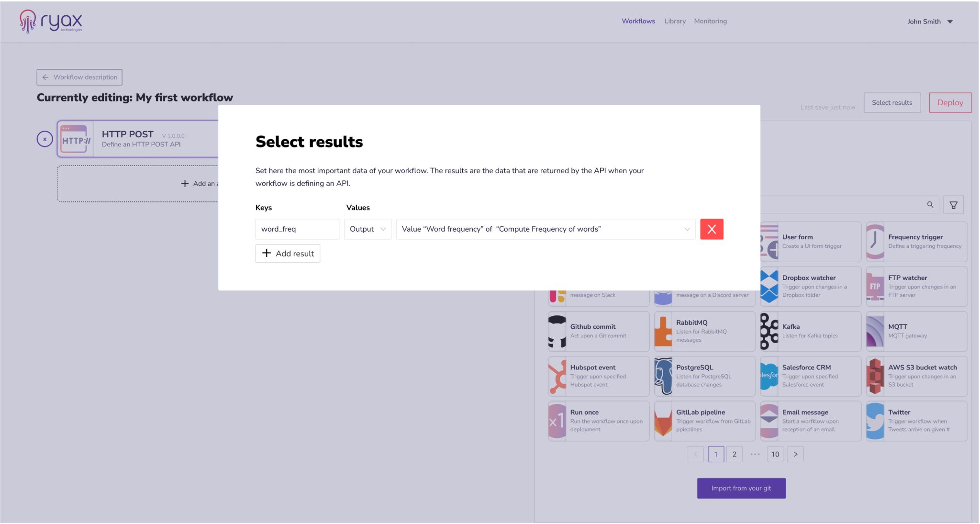Click Import from your git button
The image size is (980, 524).
click(x=741, y=488)
